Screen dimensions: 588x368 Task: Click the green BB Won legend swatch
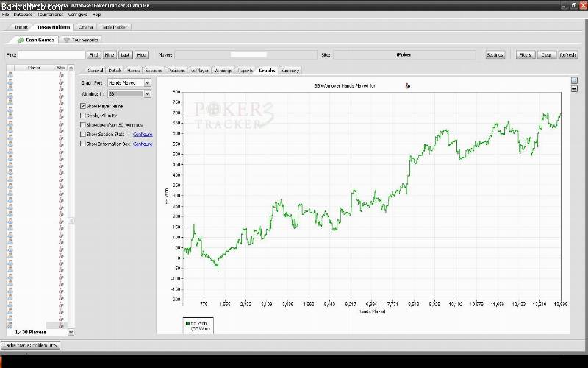[187, 323]
